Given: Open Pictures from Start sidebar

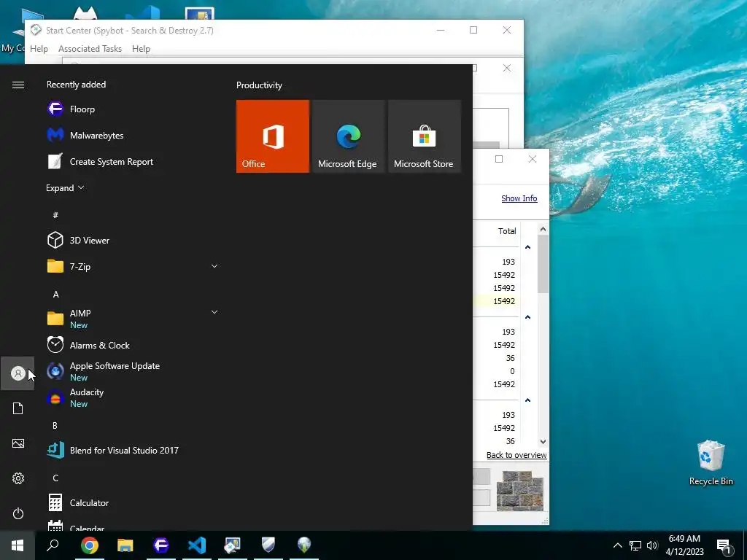Looking at the screenshot, I should (x=18, y=443).
